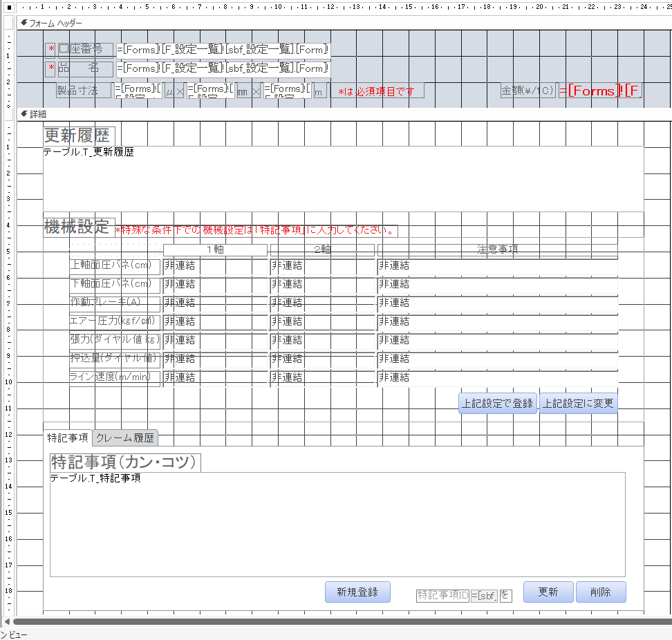The width and height of the screenshot is (672, 640).
Task: Click the 上記設定で登録 button
Action: click(x=497, y=404)
